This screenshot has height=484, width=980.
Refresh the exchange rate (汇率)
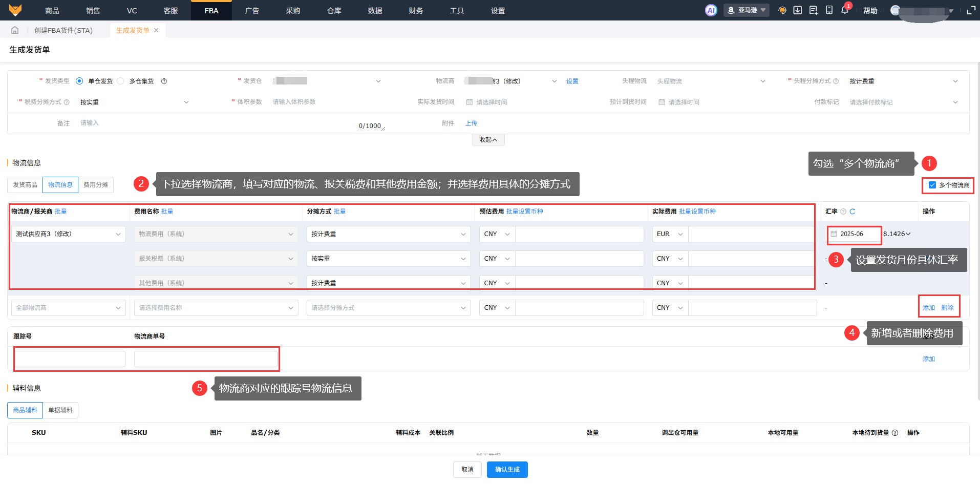point(853,212)
